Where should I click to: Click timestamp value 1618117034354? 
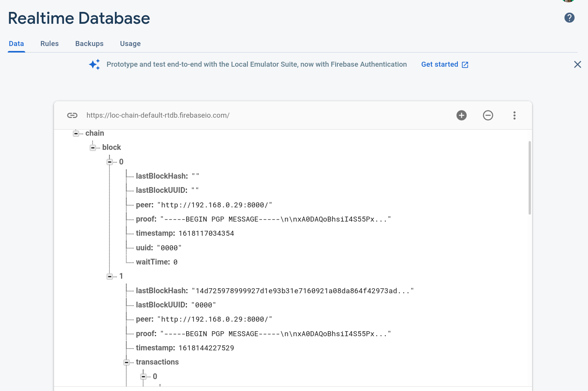pos(206,233)
